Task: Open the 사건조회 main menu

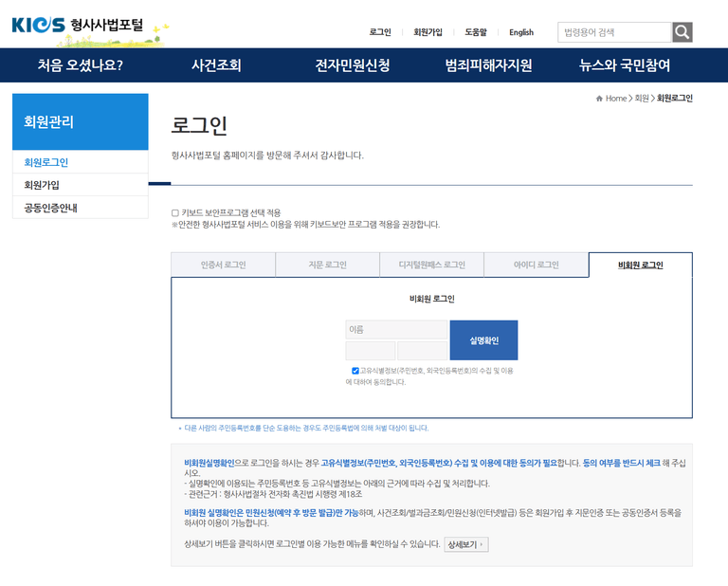Action: click(x=216, y=65)
